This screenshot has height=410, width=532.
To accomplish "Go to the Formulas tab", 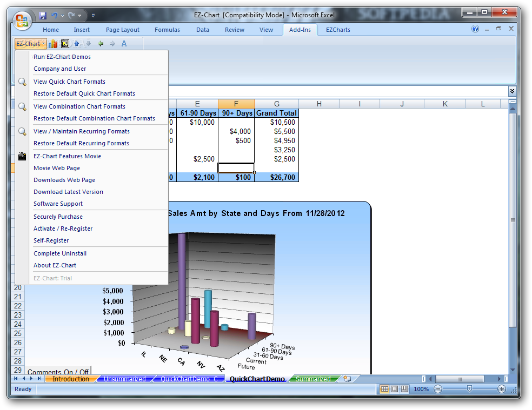I will [x=167, y=30].
